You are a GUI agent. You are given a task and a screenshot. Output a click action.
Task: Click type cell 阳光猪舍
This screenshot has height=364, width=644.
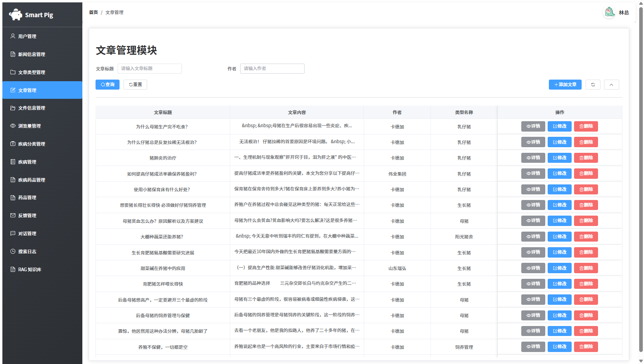[x=464, y=237]
